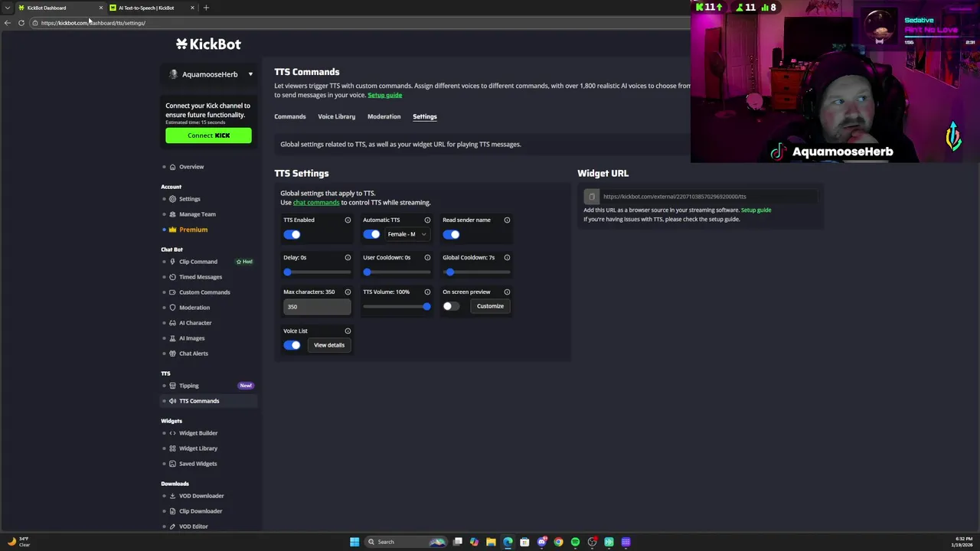Open the Setup guide link under Widget URL

(756, 210)
